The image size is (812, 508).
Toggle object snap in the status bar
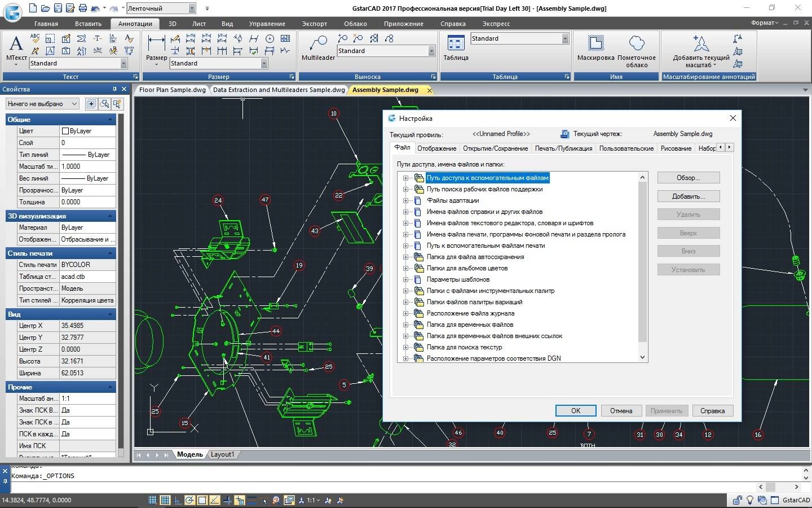[x=202, y=500]
